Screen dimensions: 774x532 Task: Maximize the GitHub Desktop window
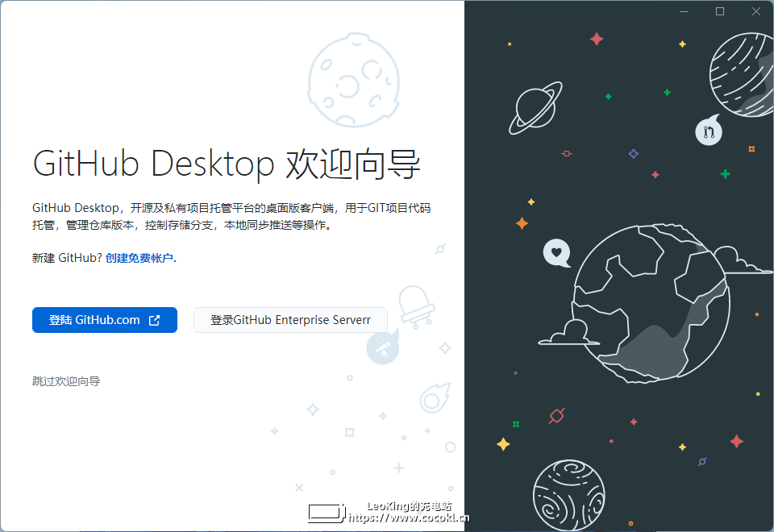pos(720,11)
